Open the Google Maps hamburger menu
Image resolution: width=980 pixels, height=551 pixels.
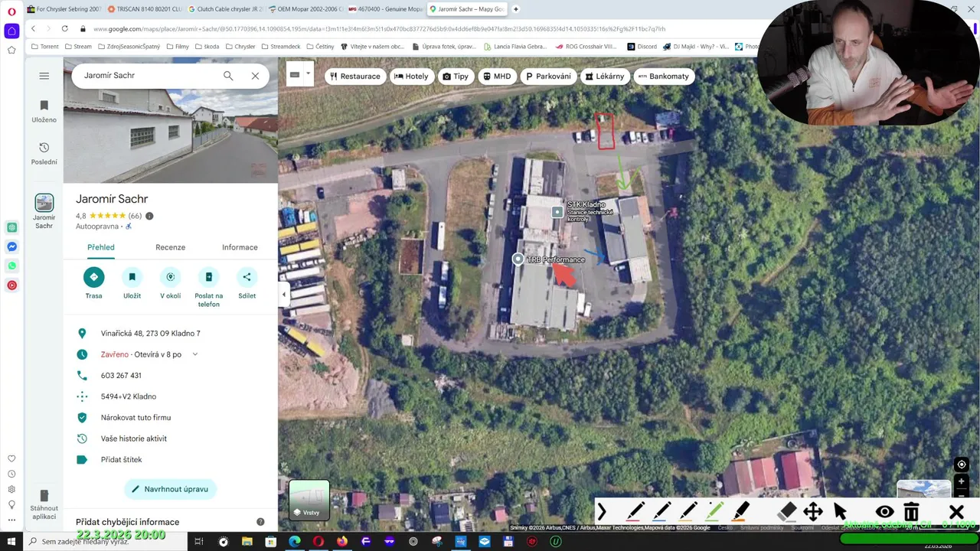point(44,76)
